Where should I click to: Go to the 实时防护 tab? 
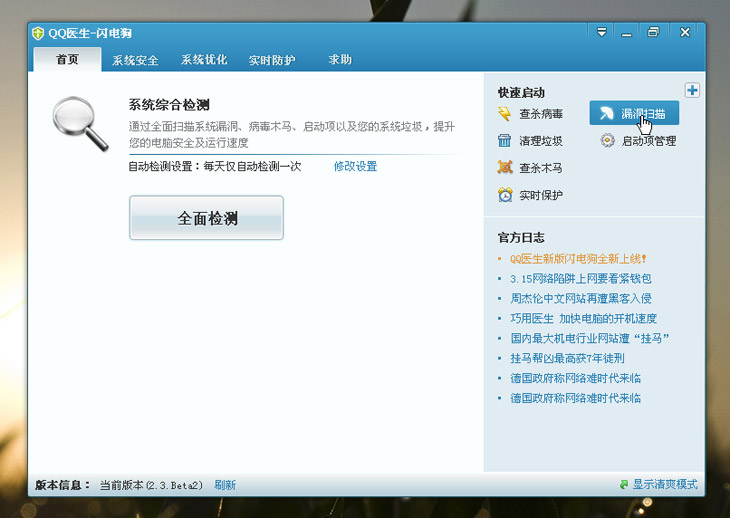272,60
